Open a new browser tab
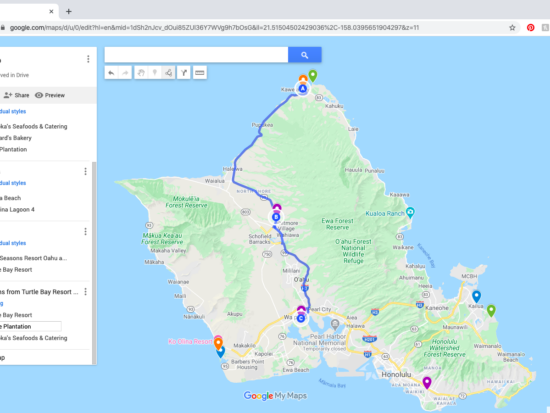 click(69, 12)
